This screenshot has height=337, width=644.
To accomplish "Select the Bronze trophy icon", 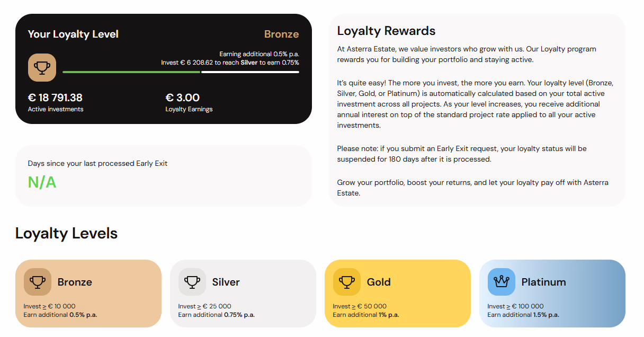I will click(x=37, y=281).
